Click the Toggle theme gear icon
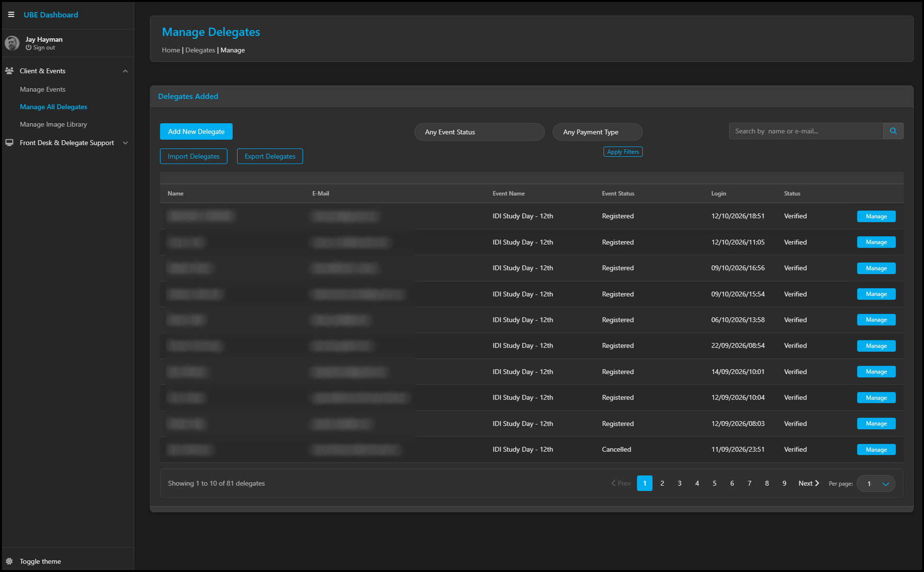 pos(9,561)
